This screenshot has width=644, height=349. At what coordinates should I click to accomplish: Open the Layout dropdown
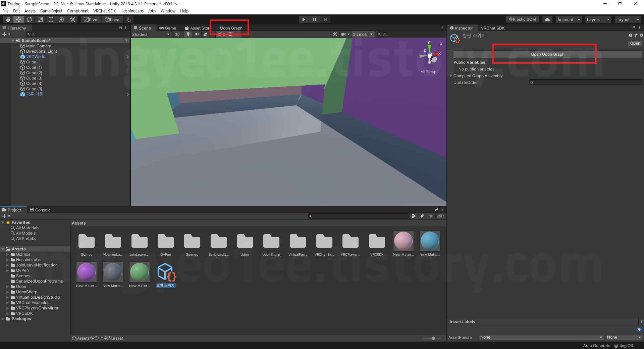click(x=628, y=19)
